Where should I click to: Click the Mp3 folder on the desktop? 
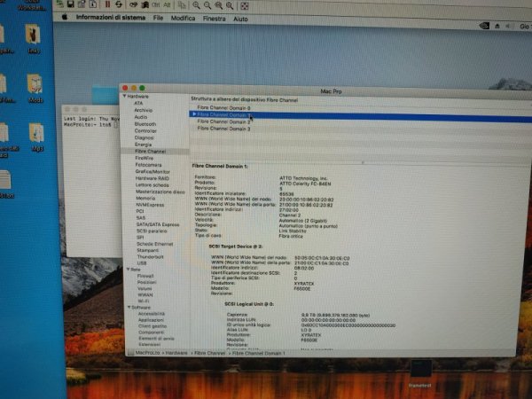point(36,137)
